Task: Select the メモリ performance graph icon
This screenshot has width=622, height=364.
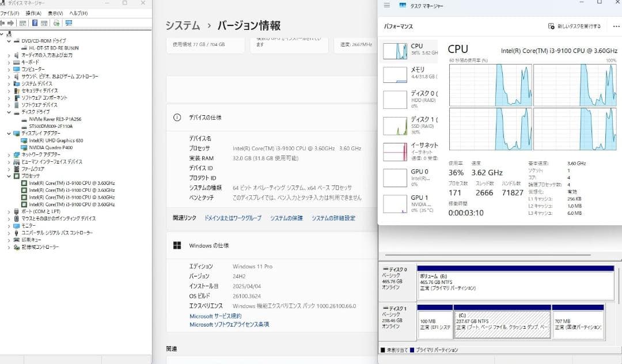Action: pyautogui.click(x=396, y=74)
